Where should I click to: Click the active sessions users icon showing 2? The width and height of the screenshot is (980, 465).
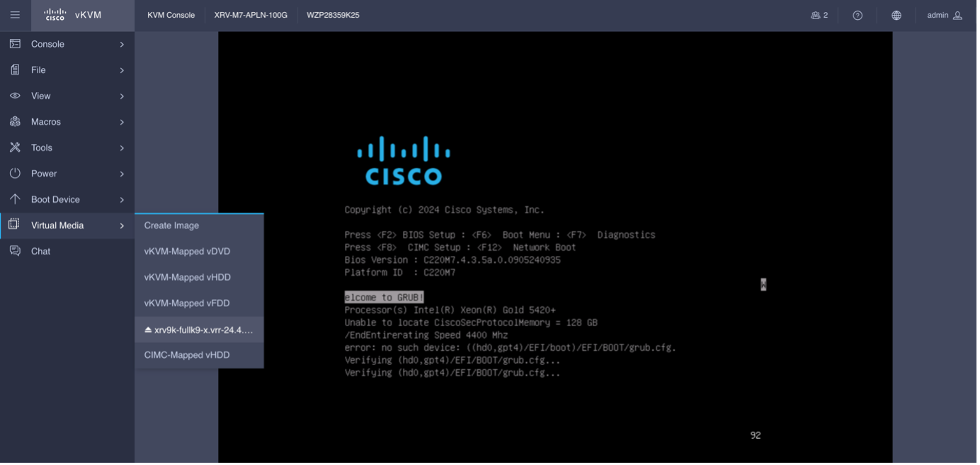[x=818, y=14]
